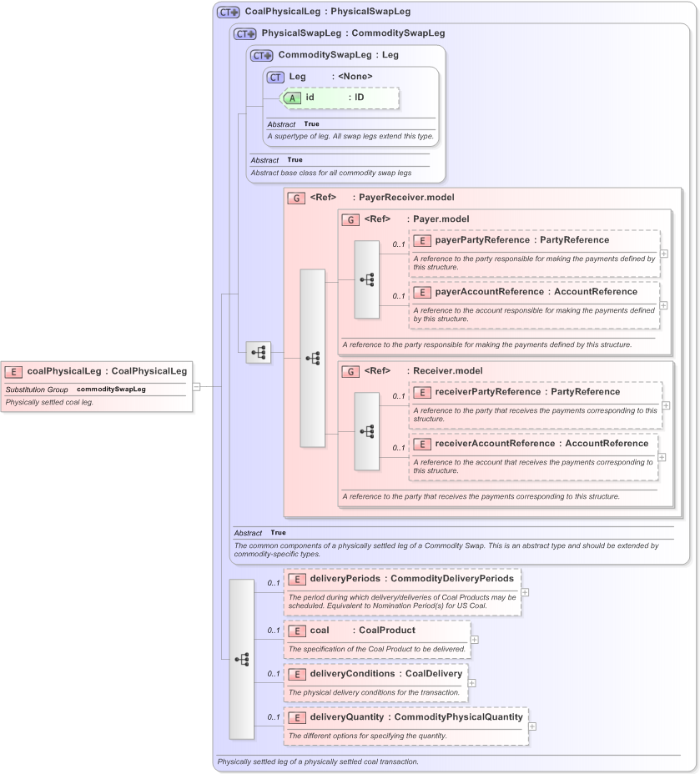
Task: Click the coal : CoalProduct label
Action: [362, 631]
